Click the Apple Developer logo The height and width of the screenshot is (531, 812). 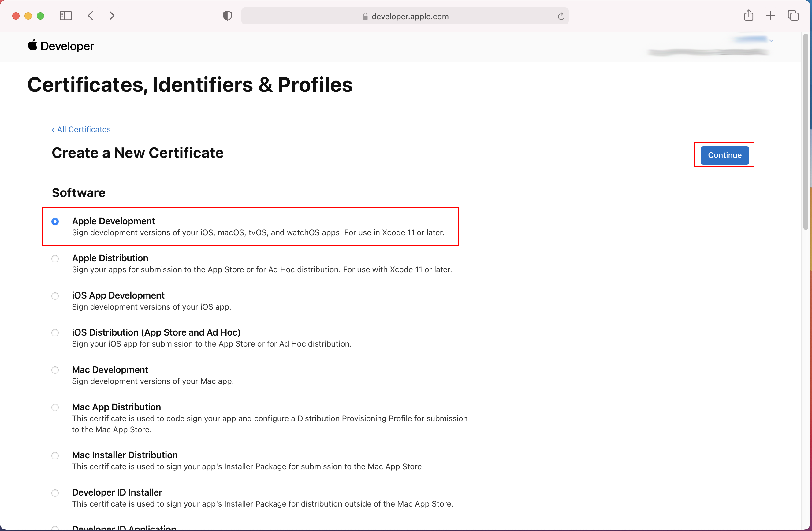(x=60, y=46)
